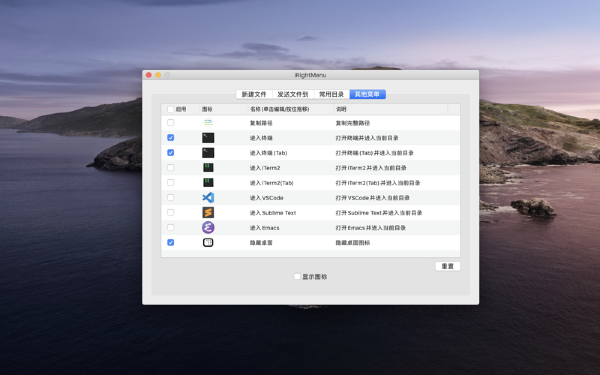The height and width of the screenshot is (375, 600).
Task: Click description 打开iTerm2并进入当前目录
Action: [x=371, y=168]
